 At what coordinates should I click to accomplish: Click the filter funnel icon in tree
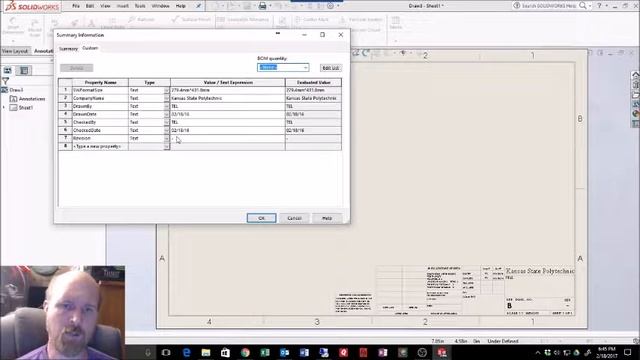[5, 81]
